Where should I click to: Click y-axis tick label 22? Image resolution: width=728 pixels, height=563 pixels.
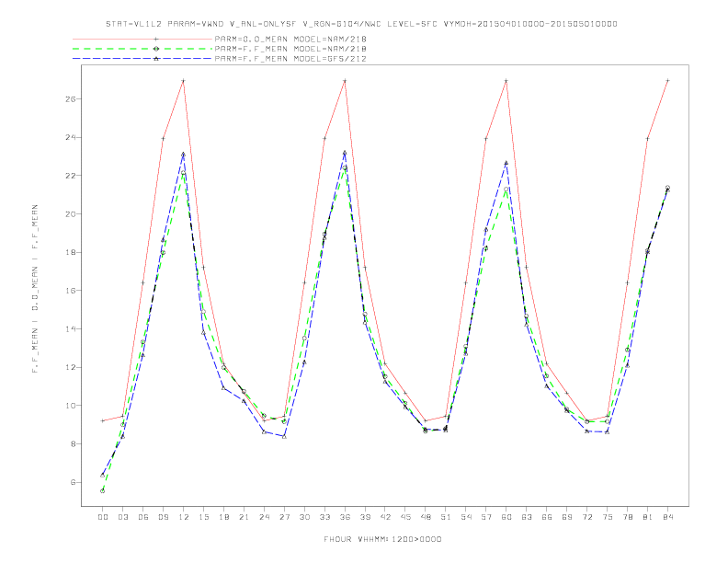(71, 176)
